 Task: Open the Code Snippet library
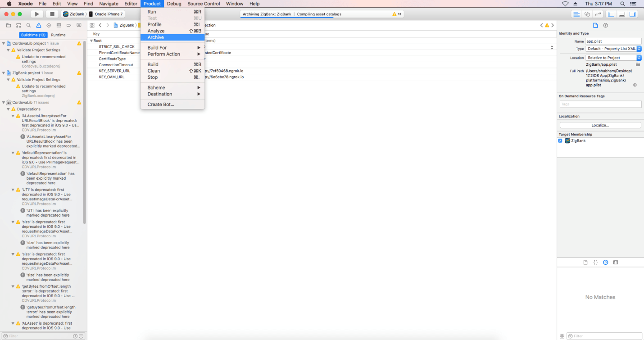pyautogui.click(x=595, y=262)
